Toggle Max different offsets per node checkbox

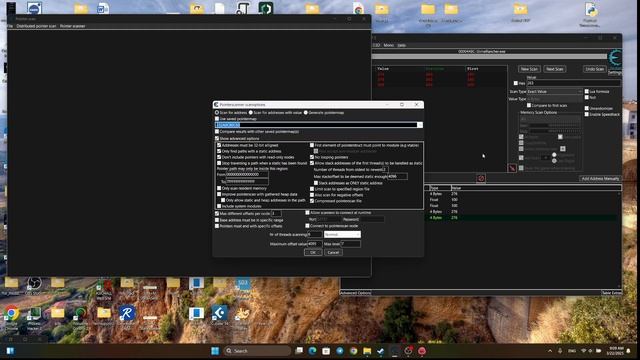pyautogui.click(x=217, y=213)
